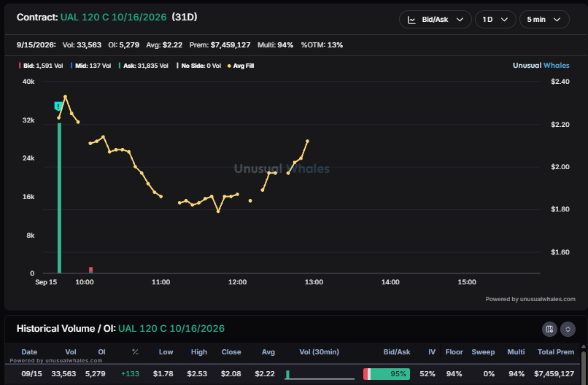Sort table by Bid/Ask column header
588x385 pixels.
[396, 351]
